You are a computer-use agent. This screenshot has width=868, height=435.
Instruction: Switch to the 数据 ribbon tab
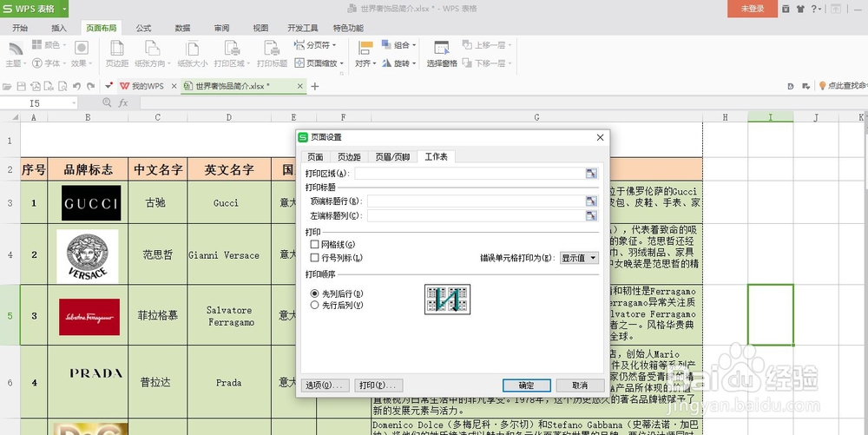point(182,28)
